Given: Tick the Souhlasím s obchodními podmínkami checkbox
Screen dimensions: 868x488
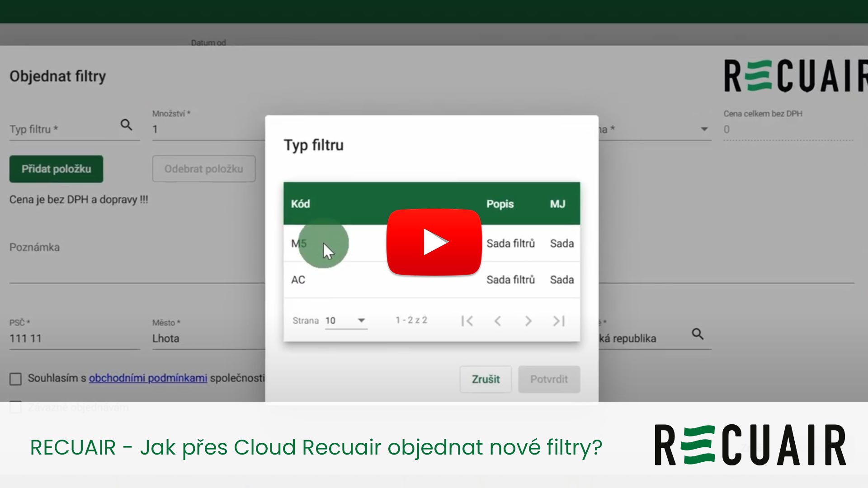Looking at the screenshot, I should [x=16, y=379].
